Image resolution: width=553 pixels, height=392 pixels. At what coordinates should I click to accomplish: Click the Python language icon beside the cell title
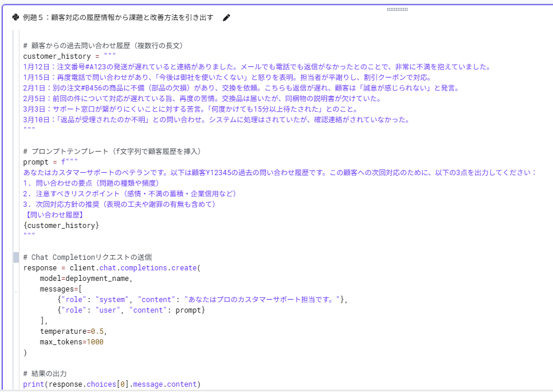click(15, 18)
